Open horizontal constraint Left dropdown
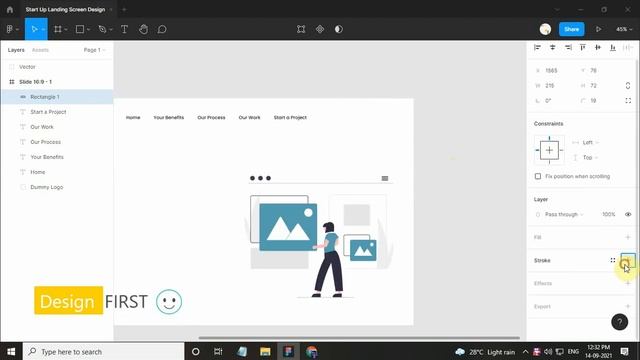This screenshot has width=640, height=360. [591, 142]
